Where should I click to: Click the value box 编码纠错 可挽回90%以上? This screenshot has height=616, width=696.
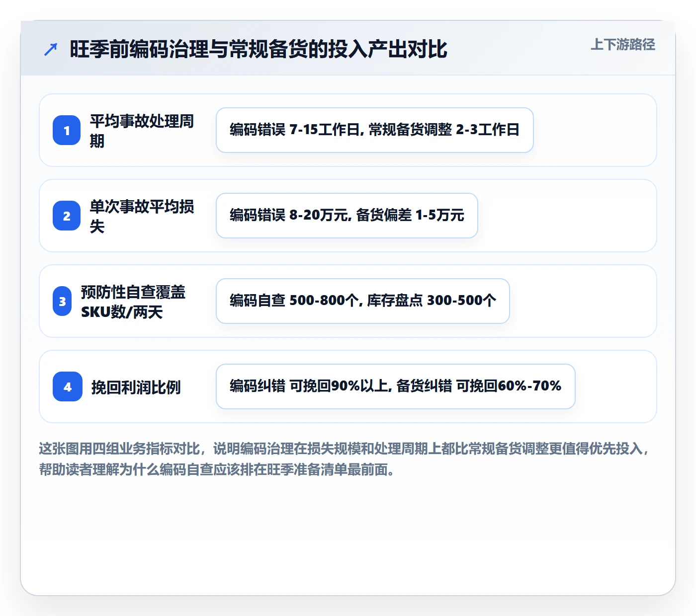coord(396,386)
